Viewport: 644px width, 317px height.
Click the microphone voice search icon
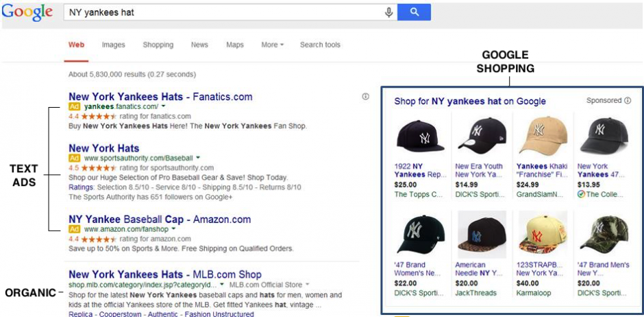pyautogui.click(x=389, y=12)
